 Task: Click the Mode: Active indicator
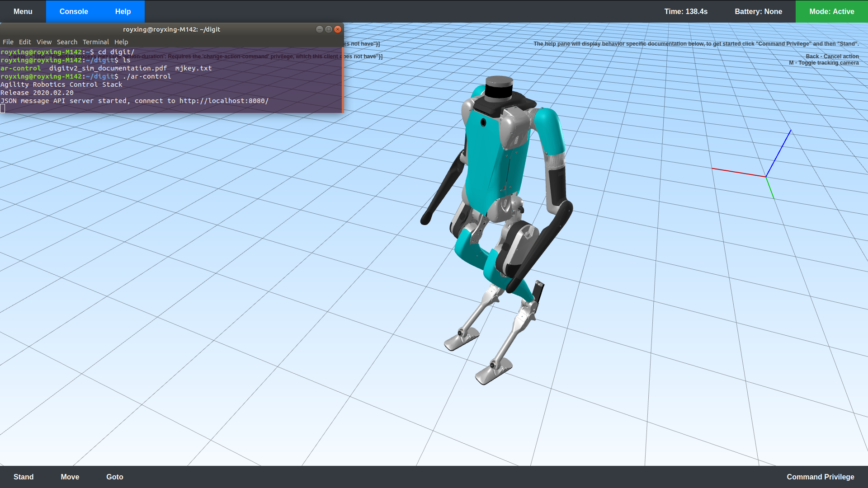point(831,11)
